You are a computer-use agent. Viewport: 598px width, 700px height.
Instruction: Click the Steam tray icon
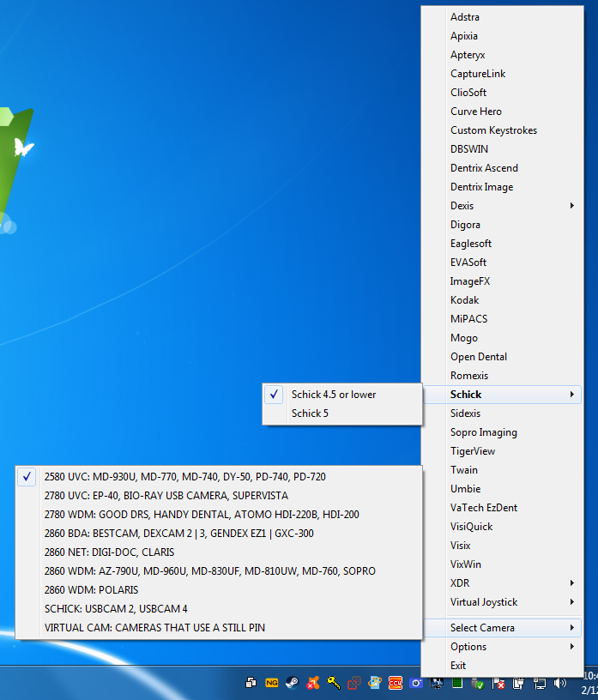tap(293, 683)
